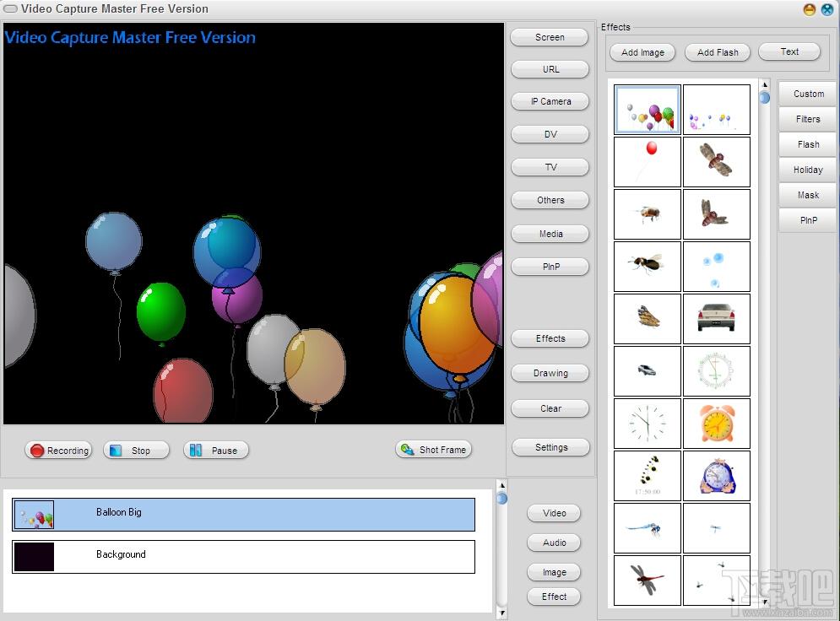
Task: Pick the green analog clock effect
Action: point(717,371)
